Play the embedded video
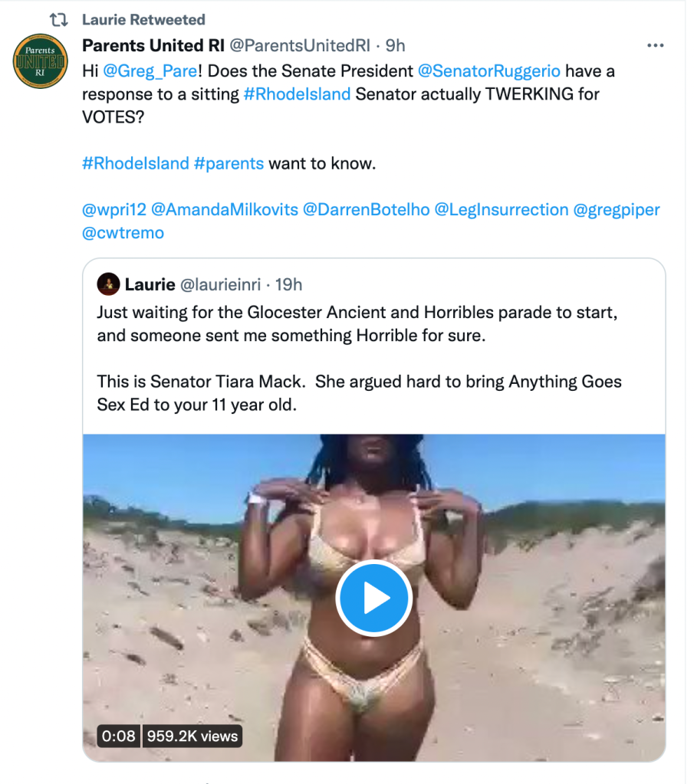Viewport: 694px width, 784px height. [x=373, y=598]
